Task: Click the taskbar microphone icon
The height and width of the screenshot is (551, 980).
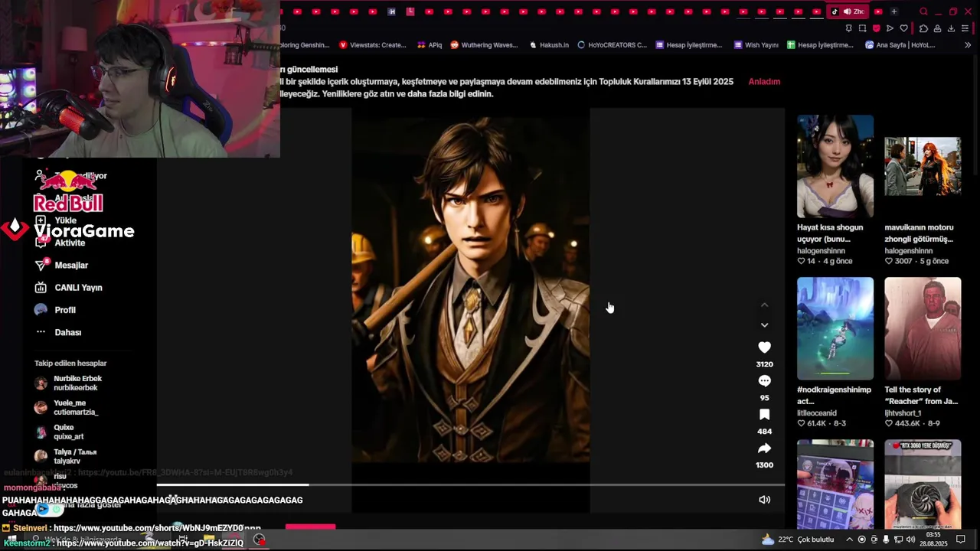Action: coord(886,540)
